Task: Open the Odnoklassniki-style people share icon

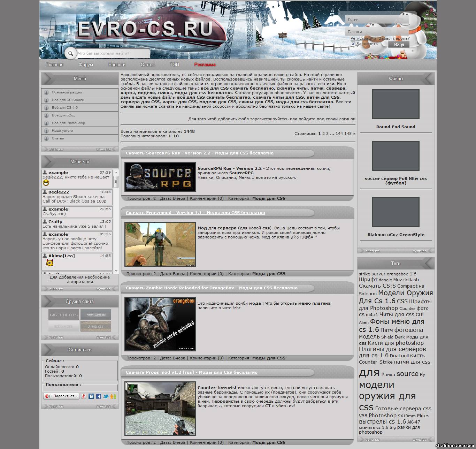Action: [x=113, y=396]
